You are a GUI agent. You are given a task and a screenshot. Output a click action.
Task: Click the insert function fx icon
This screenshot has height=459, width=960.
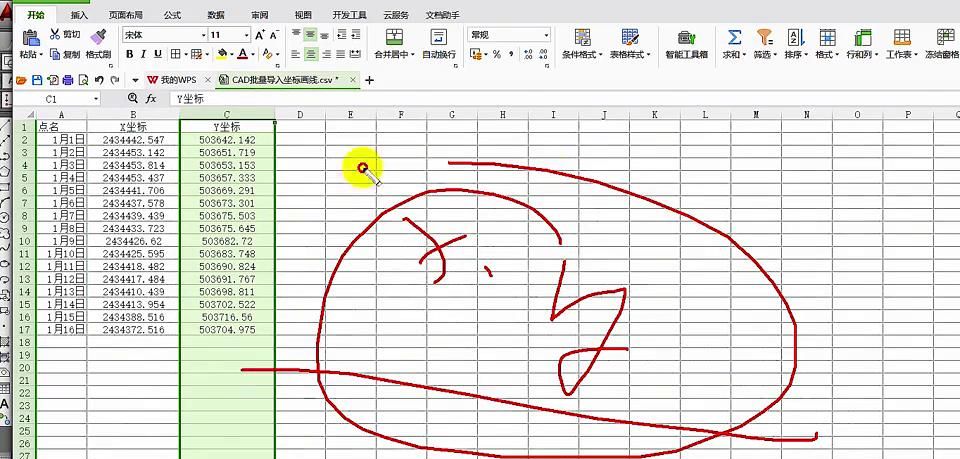pos(151,99)
